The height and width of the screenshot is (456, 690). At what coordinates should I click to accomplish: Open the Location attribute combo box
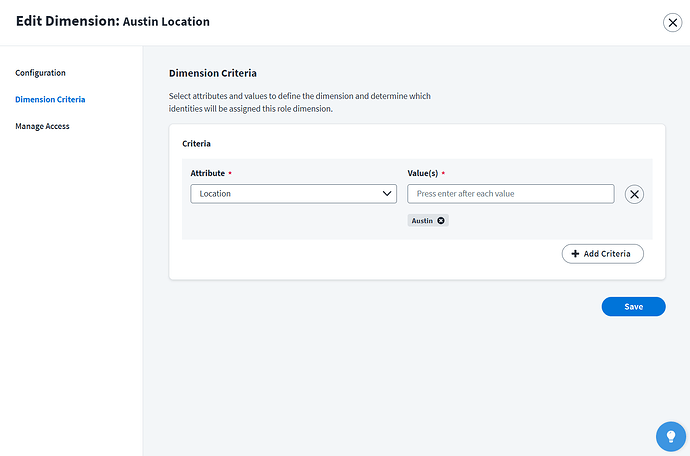(285, 194)
